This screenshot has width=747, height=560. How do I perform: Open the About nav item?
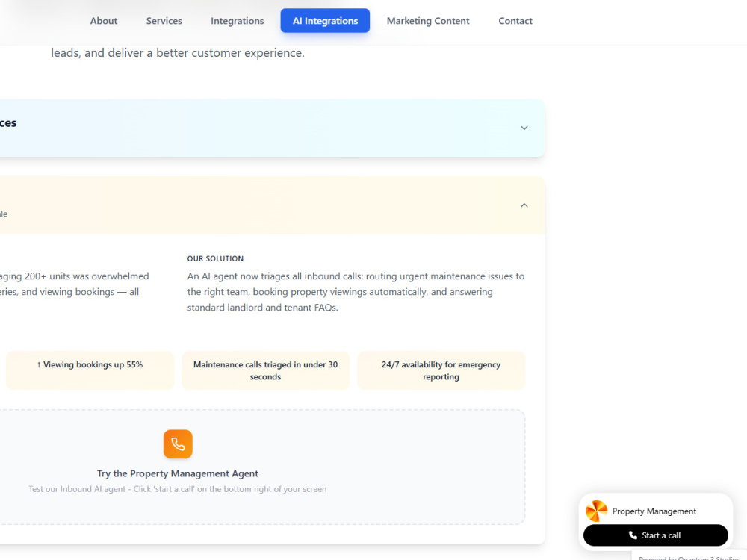[x=103, y=21]
